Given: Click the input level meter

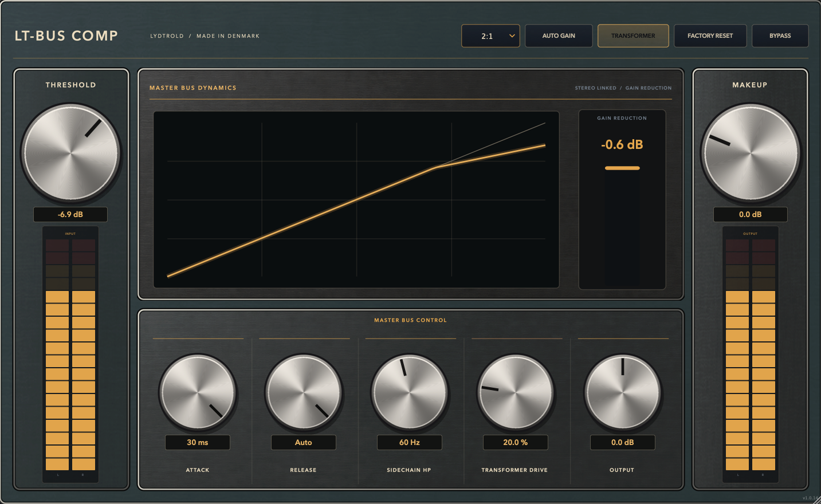Looking at the screenshot, I should coord(70,355).
